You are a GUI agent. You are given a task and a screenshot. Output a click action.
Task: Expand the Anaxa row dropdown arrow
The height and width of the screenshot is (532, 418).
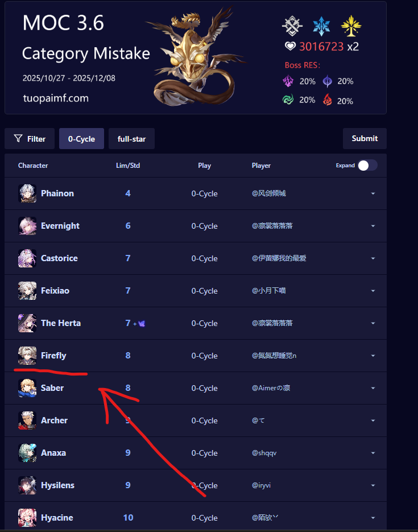point(373,453)
